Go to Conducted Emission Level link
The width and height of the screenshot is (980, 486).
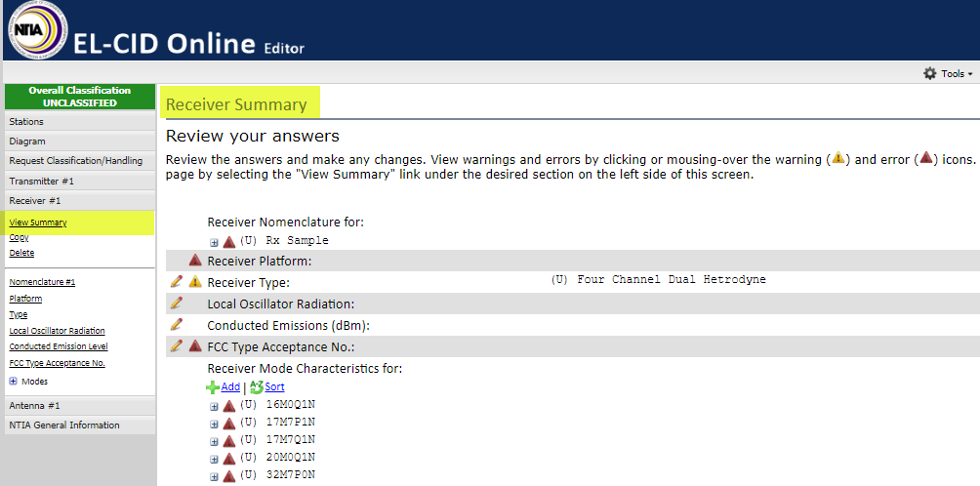(59, 346)
